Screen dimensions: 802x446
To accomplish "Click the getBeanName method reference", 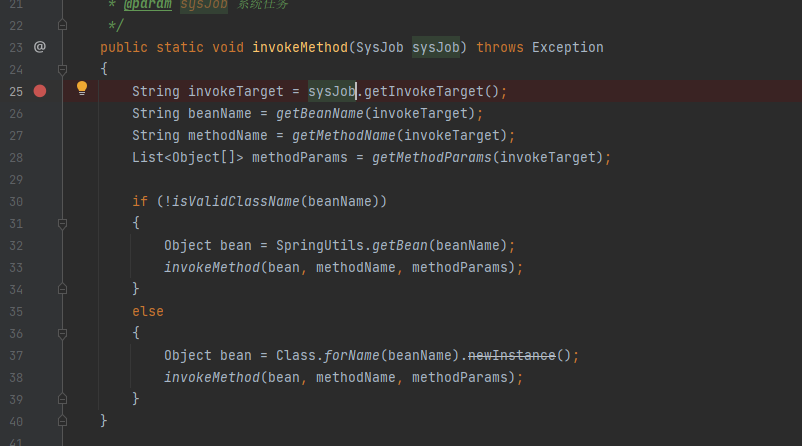I will (320, 114).
